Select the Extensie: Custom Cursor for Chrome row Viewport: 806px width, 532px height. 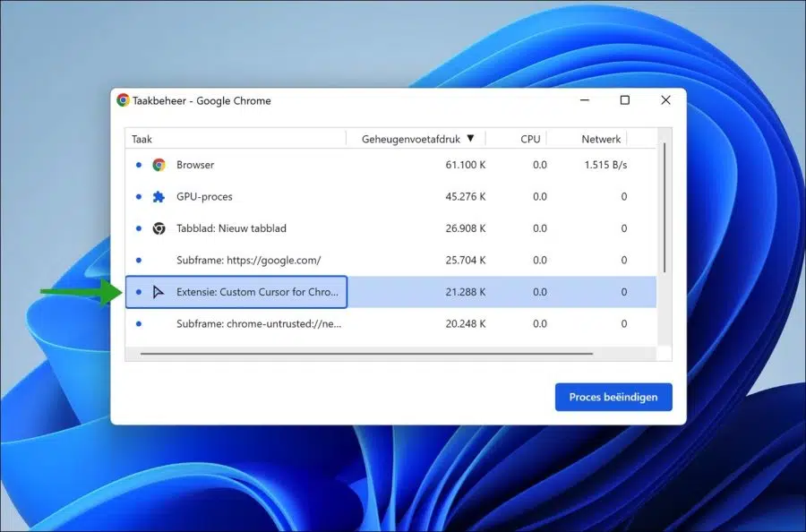coord(390,292)
